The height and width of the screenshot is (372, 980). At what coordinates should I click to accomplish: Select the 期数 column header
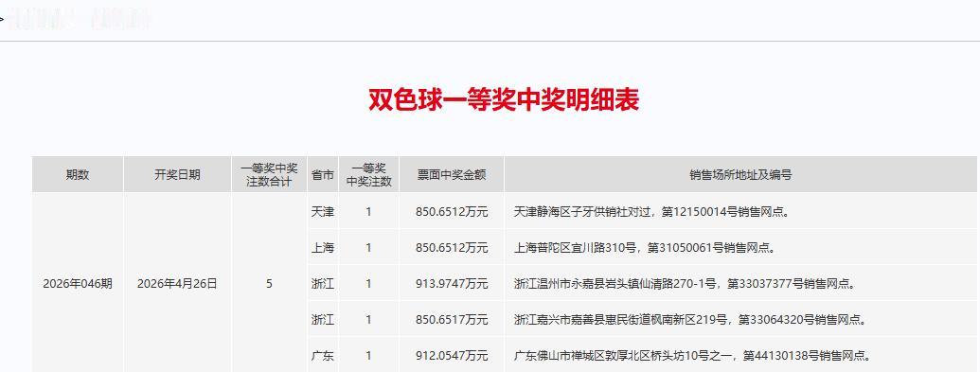78,175
